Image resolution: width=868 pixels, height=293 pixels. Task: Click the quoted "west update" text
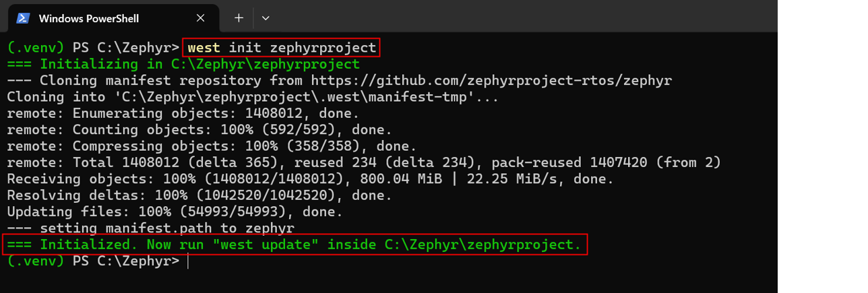(x=265, y=245)
